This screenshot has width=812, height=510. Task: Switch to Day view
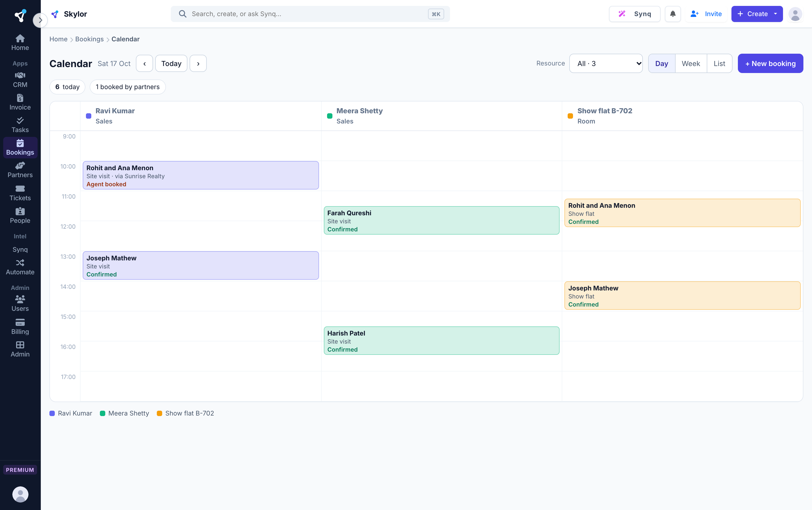[661, 63]
